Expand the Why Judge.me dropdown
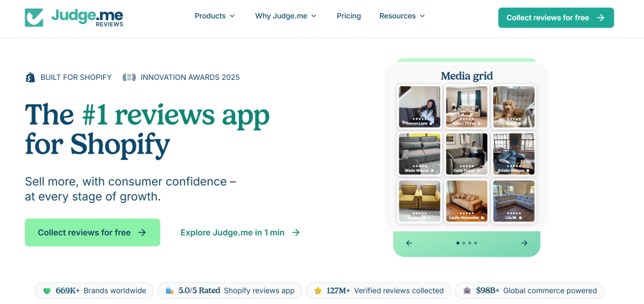Image resolution: width=644 pixels, height=304 pixels. (x=286, y=16)
